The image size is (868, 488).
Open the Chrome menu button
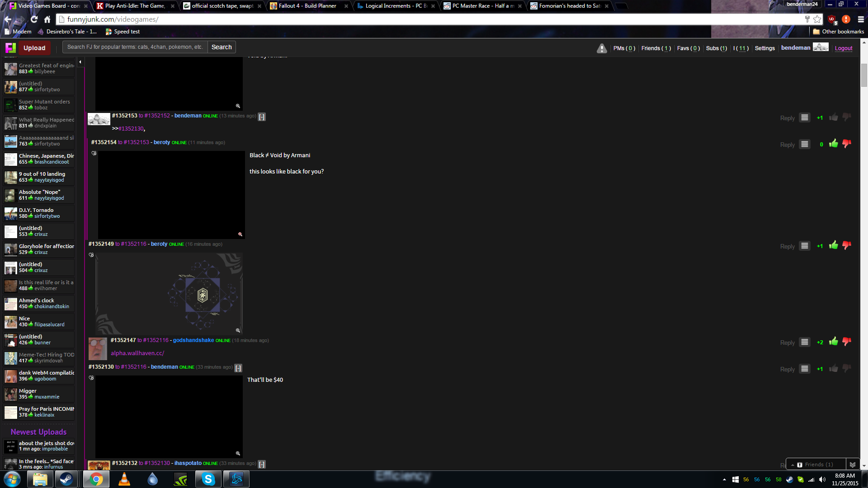[x=861, y=19]
